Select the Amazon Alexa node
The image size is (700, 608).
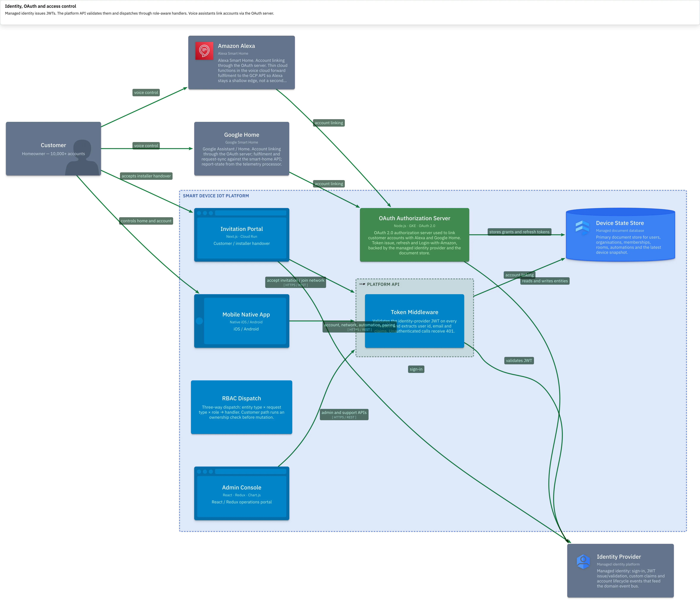pyautogui.click(x=241, y=62)
